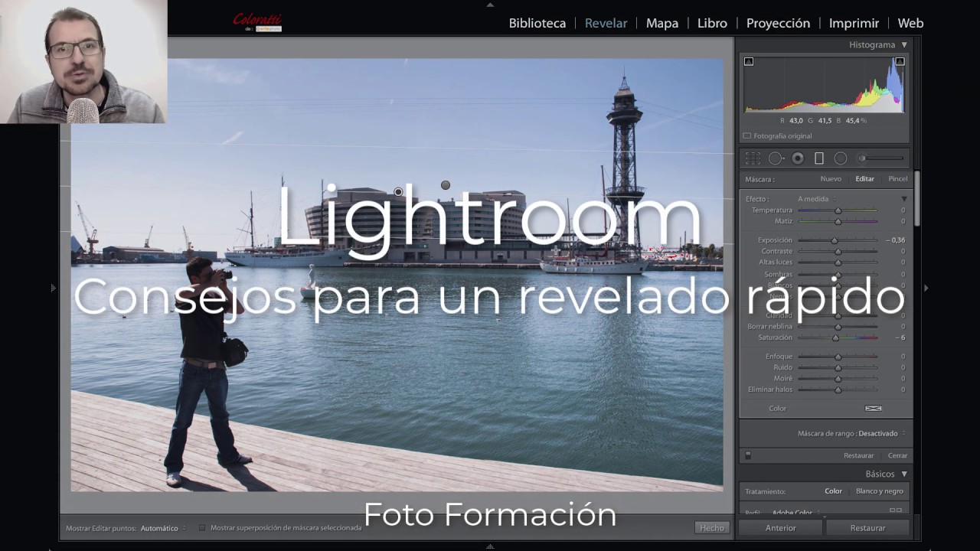Image resolution: width=980 pixels, height=551 pixels.
Task: Toggle top module bar via top arrow
Action: click(490, 4)
